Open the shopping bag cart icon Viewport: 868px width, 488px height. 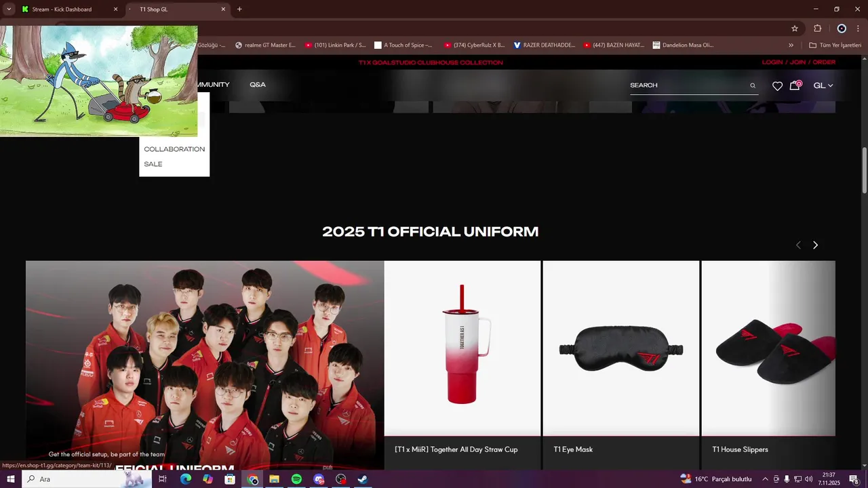[x=795, y=85]
